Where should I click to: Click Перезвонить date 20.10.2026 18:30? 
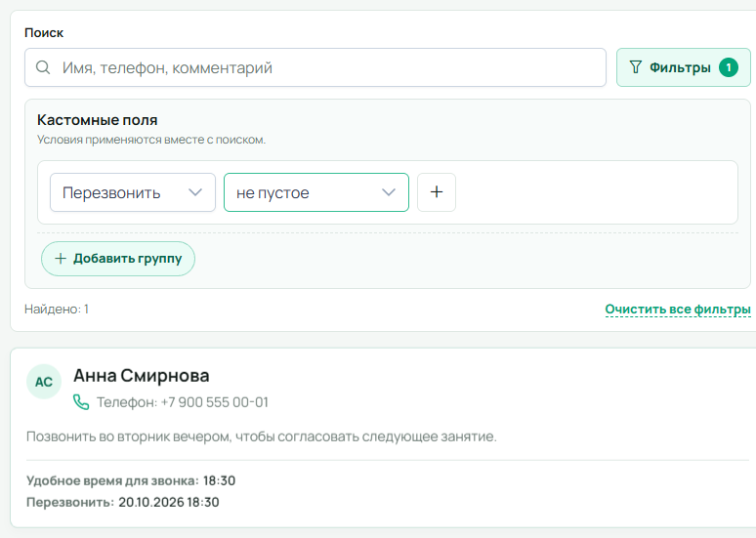(x=169, y=502)
